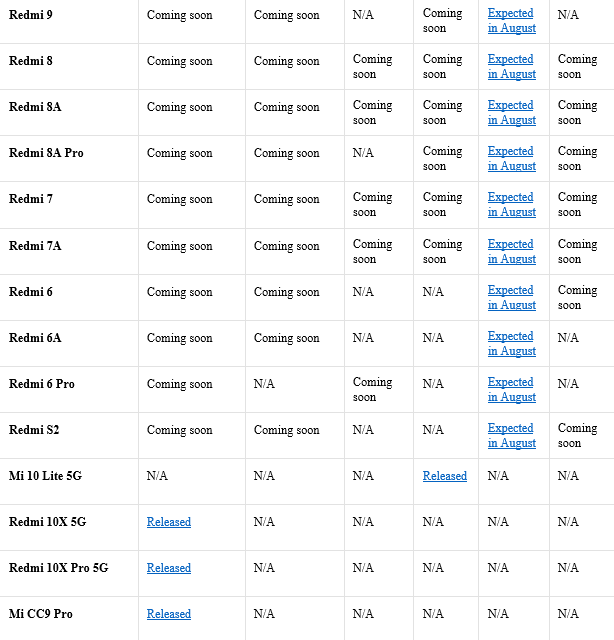
Task: Open Released link in Redmi 10X Pro 5G row
Action: pos(168,568)
